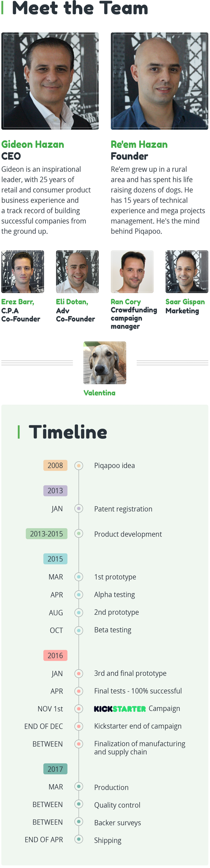
Task: Select the Patent registration timeline dot
Action: coord(79,508)
